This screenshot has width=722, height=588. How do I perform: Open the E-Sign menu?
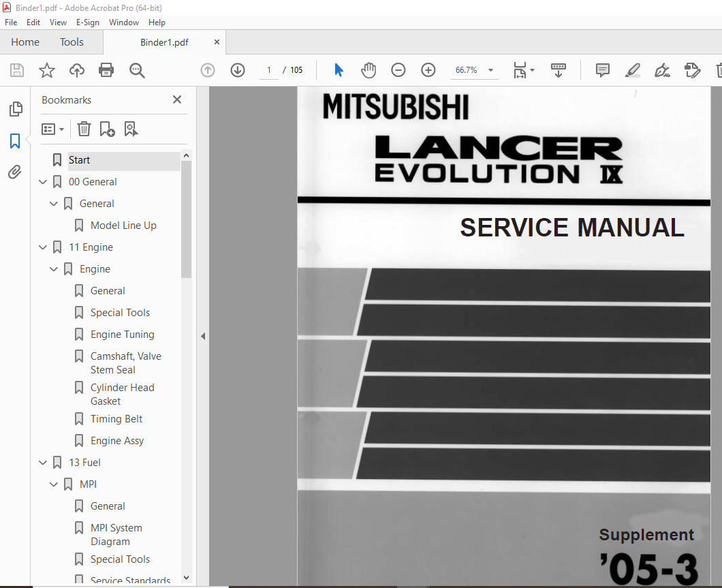point(87,22)
